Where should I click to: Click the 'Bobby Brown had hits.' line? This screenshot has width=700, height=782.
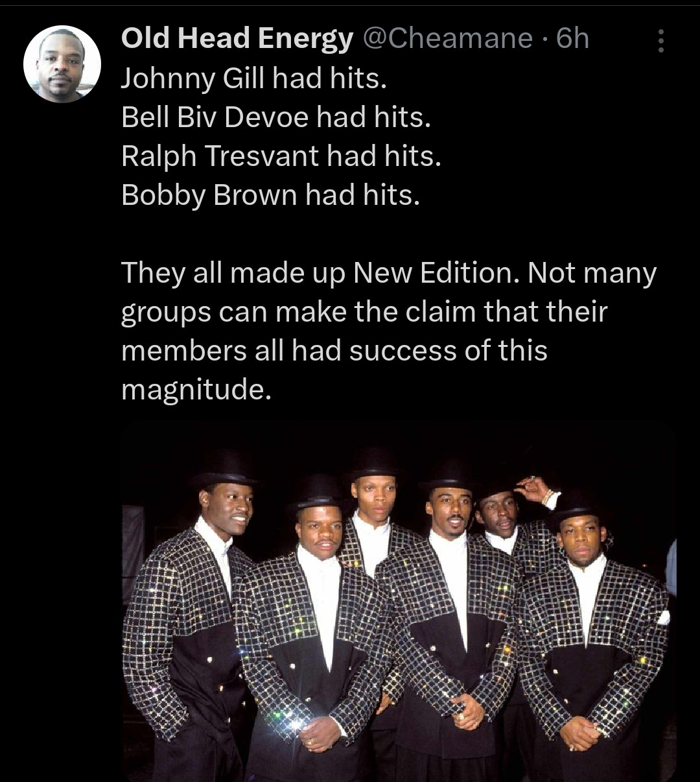point(271,195)
